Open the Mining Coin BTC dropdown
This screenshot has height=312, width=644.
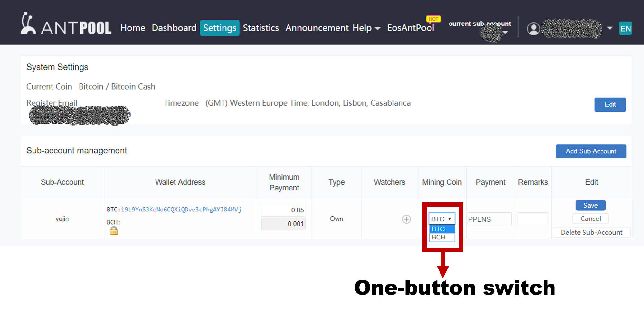tap(442, 219)
